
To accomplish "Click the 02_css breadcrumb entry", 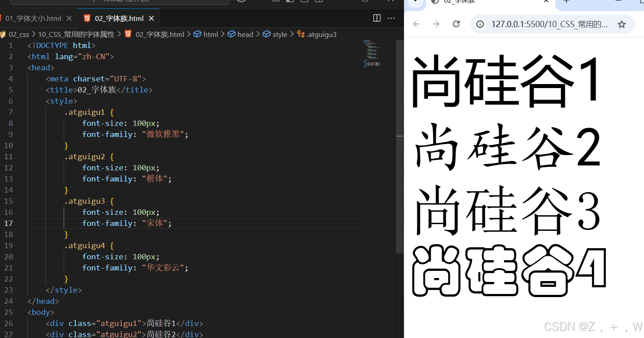I will tap(19, 34).
